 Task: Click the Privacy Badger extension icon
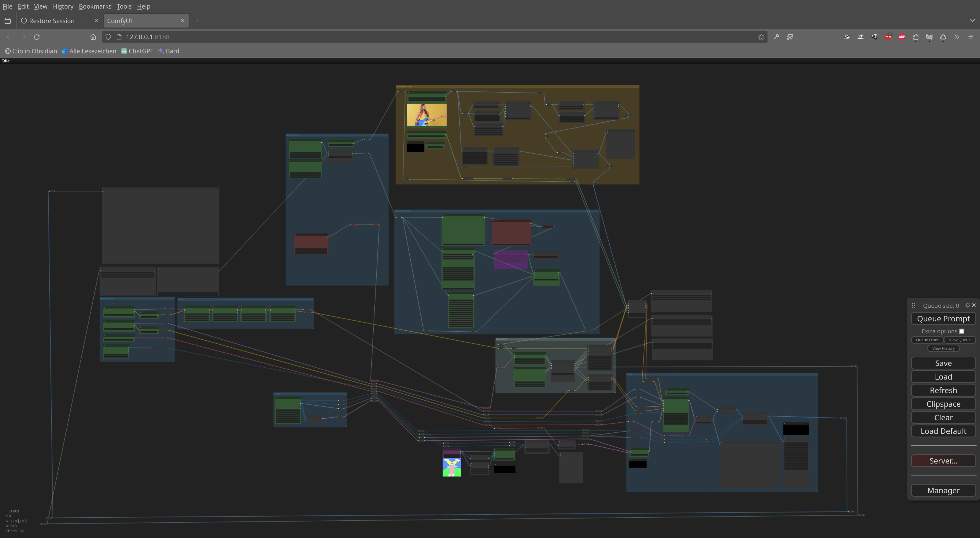coord(847,37)
